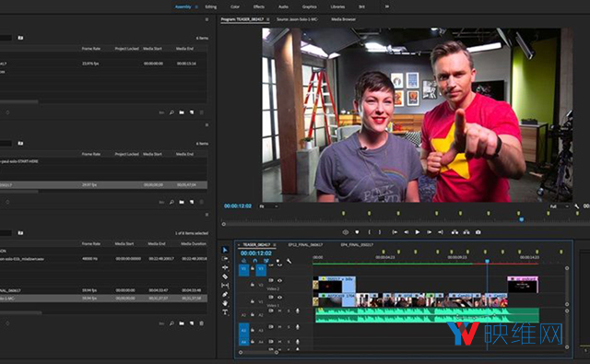Screen dimensions: 590x364
Task: Click timeline blue playhead handle
Action: [x=487, y=261]
